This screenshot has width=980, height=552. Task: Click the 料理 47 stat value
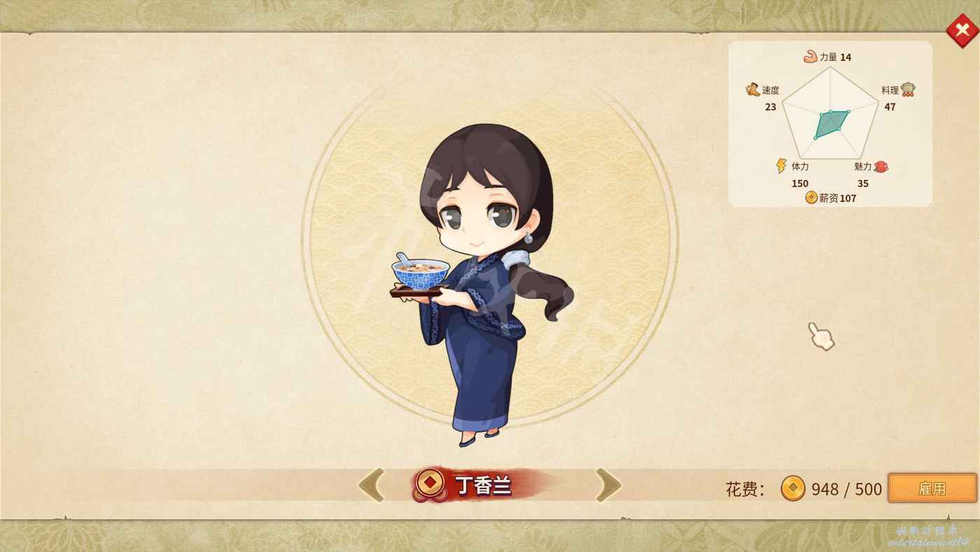click(x=890, y=106)
